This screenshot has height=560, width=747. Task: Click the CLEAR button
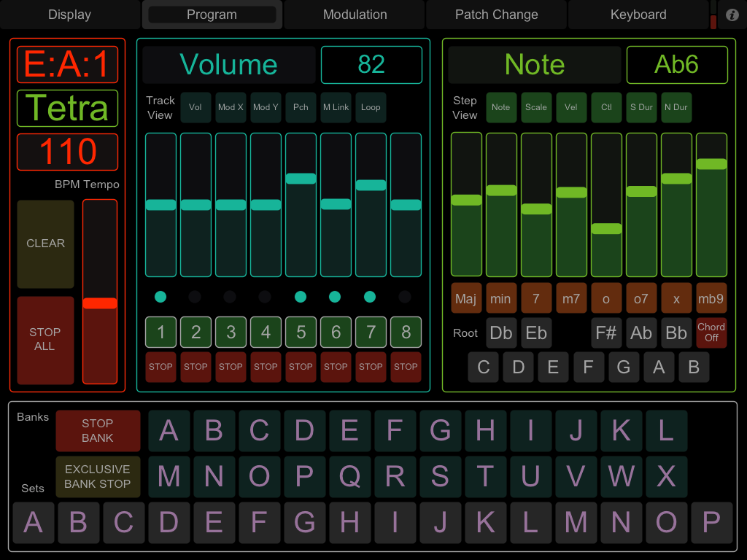(46, 244)
